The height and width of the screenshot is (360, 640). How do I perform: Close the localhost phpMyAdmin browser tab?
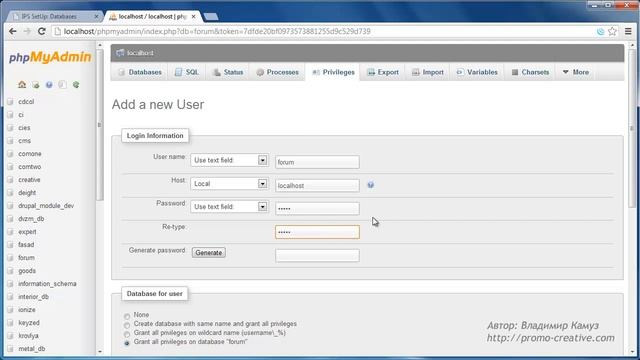[193, 16]
